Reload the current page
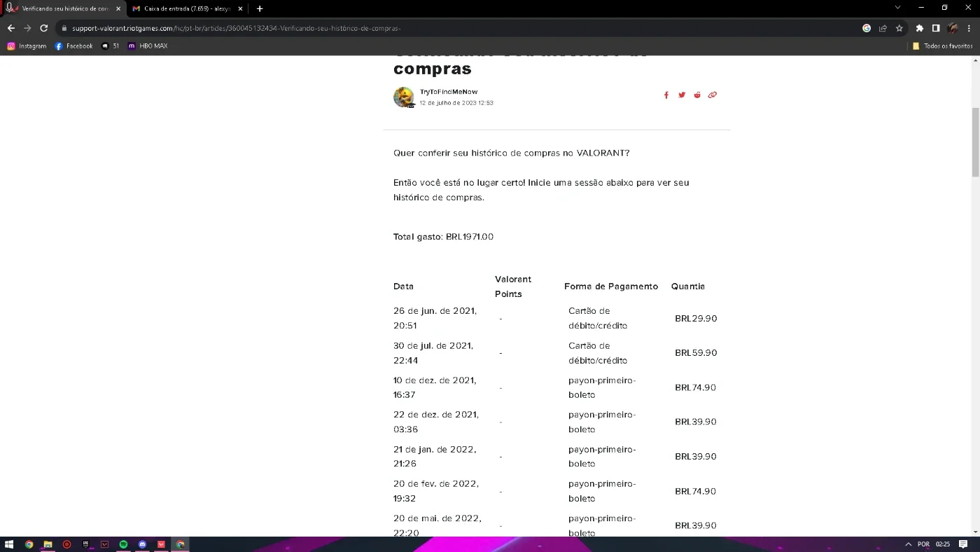Screen dimensions: 980x552 (x=43, y=28)
